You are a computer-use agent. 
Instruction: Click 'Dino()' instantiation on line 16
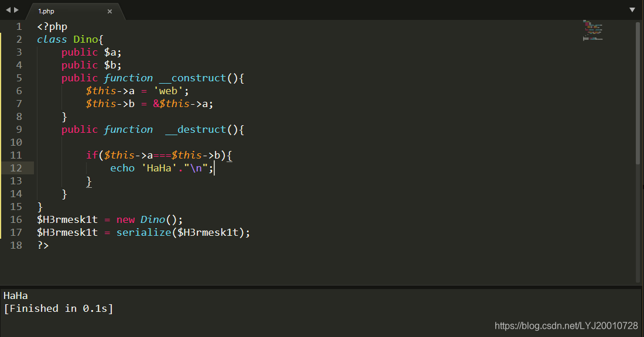[159, 219]
